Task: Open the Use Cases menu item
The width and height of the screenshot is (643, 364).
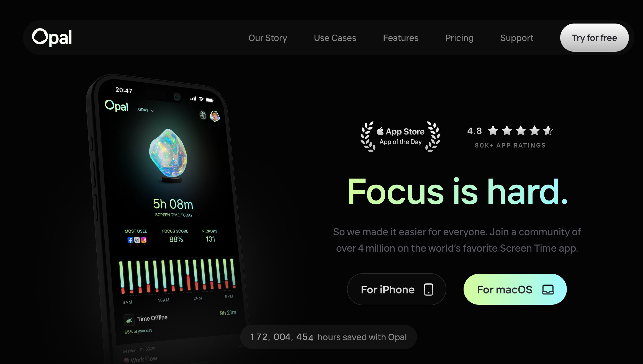Action: (x=335, y=38)
